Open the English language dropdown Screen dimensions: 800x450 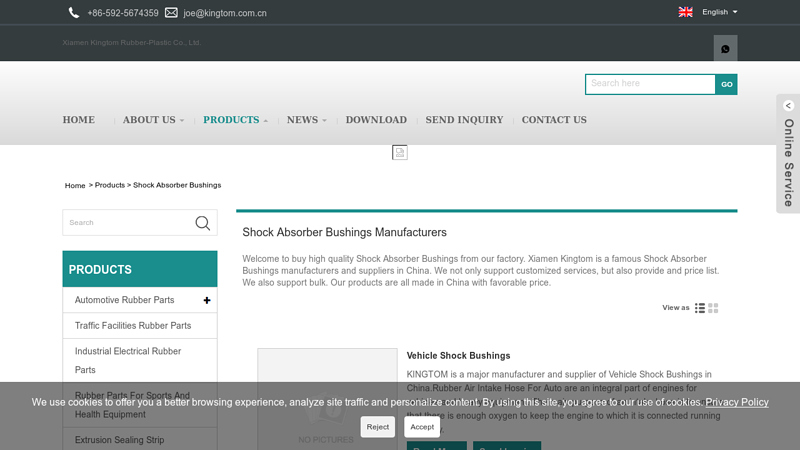point(719,12)
